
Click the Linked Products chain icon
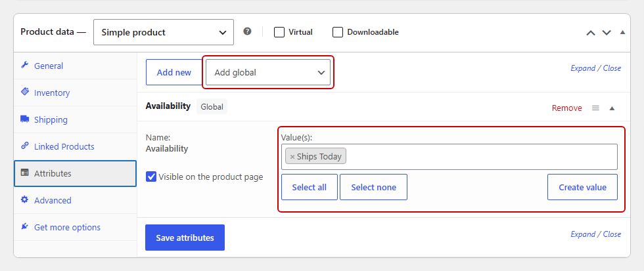25,146
